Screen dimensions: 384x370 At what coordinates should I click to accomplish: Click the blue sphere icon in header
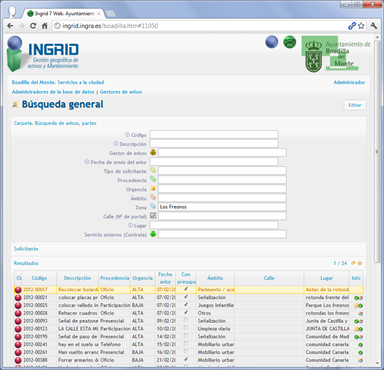coord(272,42)
